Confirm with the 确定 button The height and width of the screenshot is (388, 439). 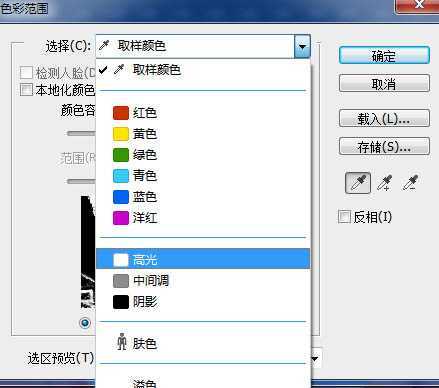click(x=384, y=55)
